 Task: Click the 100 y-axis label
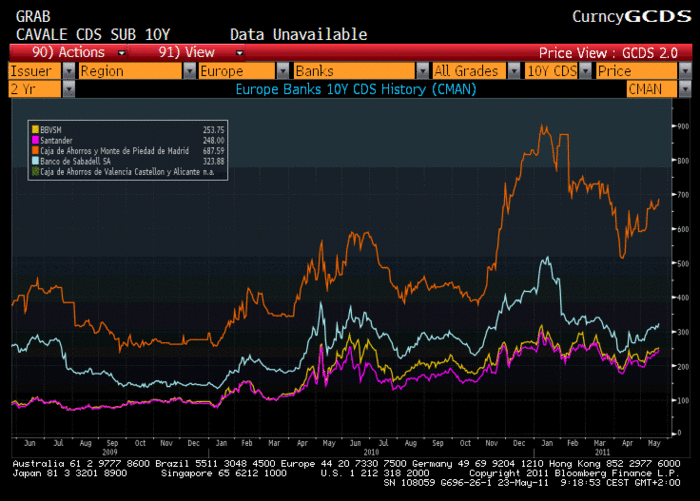click(x=683, y=401)
